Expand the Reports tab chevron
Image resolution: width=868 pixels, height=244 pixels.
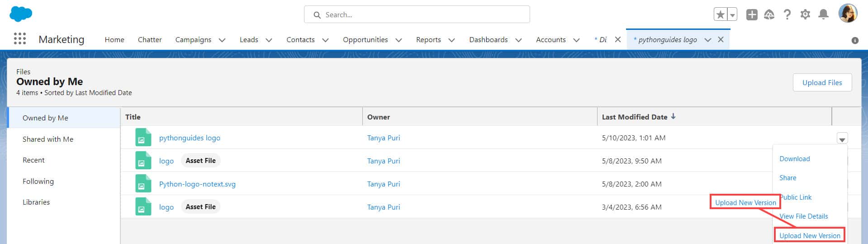tap(451, 40)
